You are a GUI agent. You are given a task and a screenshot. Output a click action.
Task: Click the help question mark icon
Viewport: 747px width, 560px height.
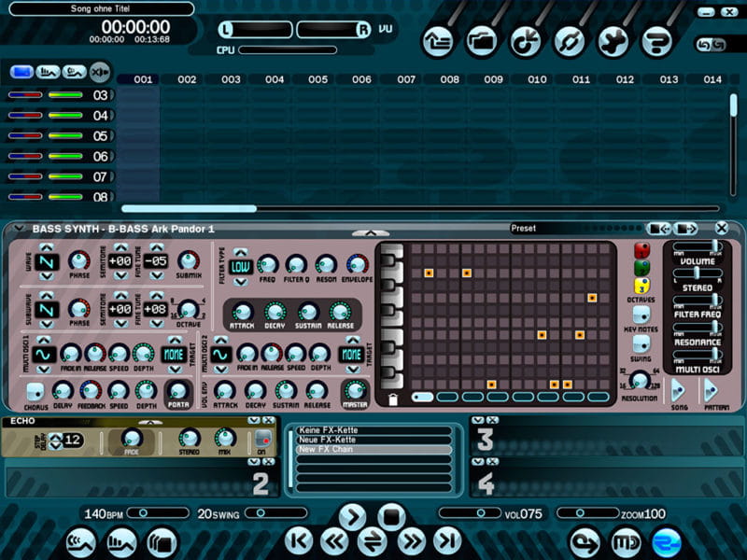pos(656,42)
